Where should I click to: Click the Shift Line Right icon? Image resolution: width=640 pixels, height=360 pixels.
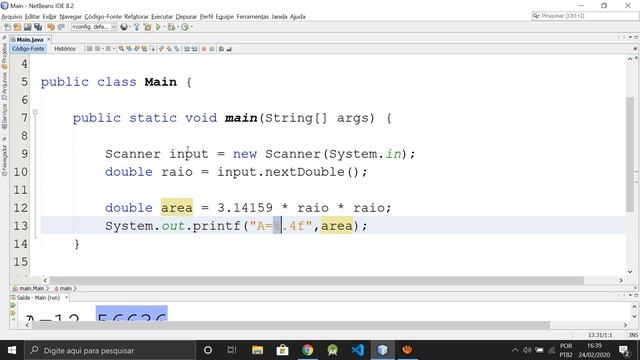pos(194,49)
